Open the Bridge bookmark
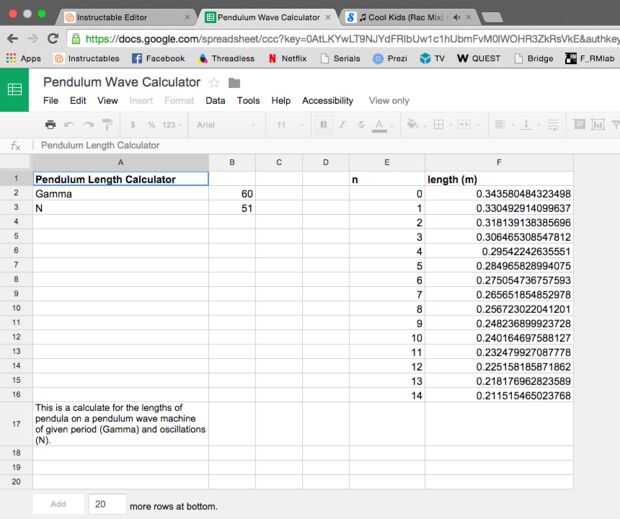 [x=533, y=59]
